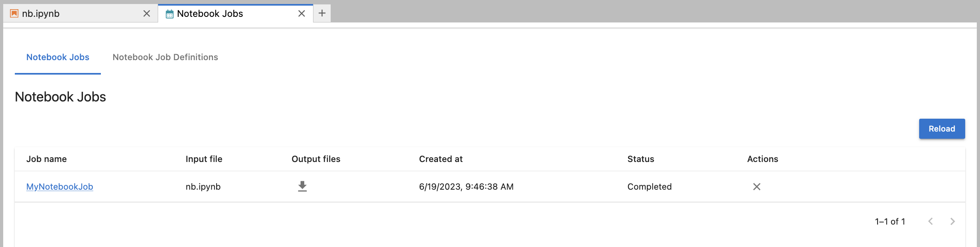Switch to the Notebook Job Definitions tab

click(165, 57)
